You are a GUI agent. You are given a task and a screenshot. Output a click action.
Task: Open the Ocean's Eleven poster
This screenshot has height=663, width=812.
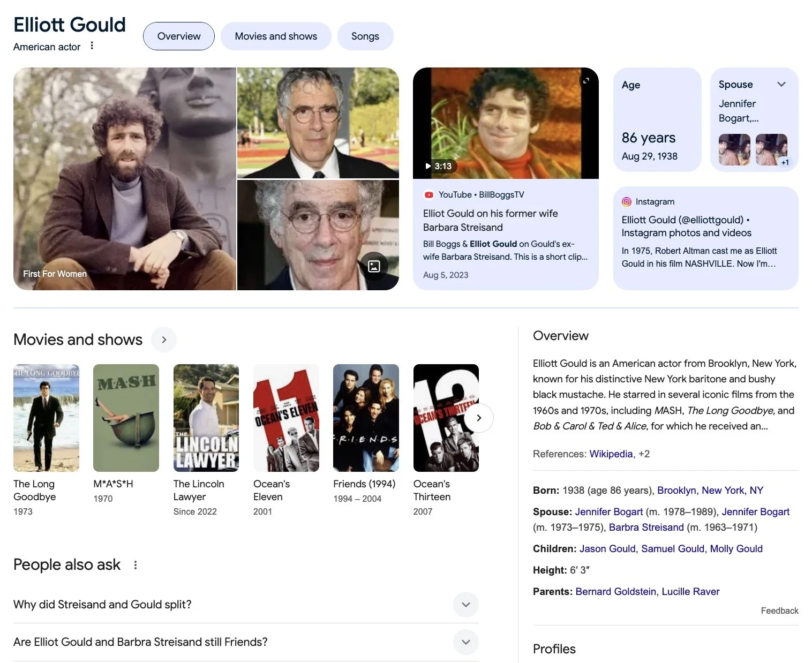pyautogui.click(x=286, y=418)
